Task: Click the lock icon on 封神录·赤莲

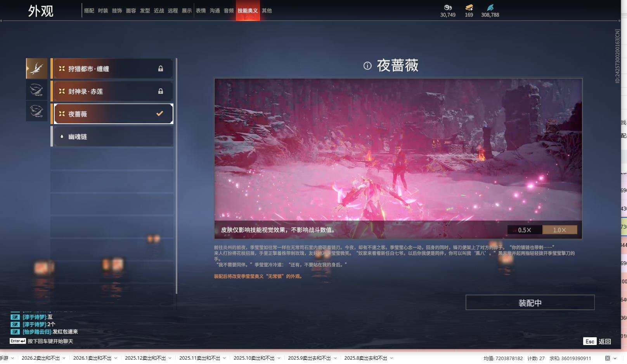Action: 160,92
